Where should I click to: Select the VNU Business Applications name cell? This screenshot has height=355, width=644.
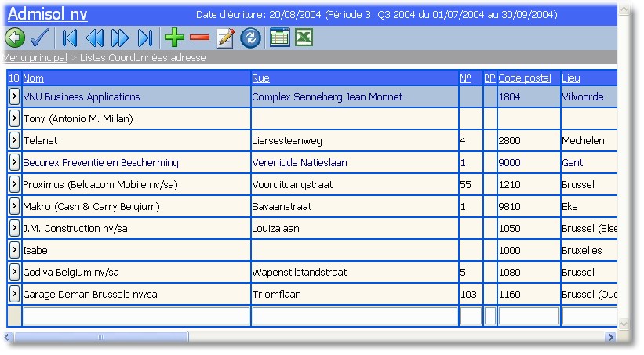point(136,97)
